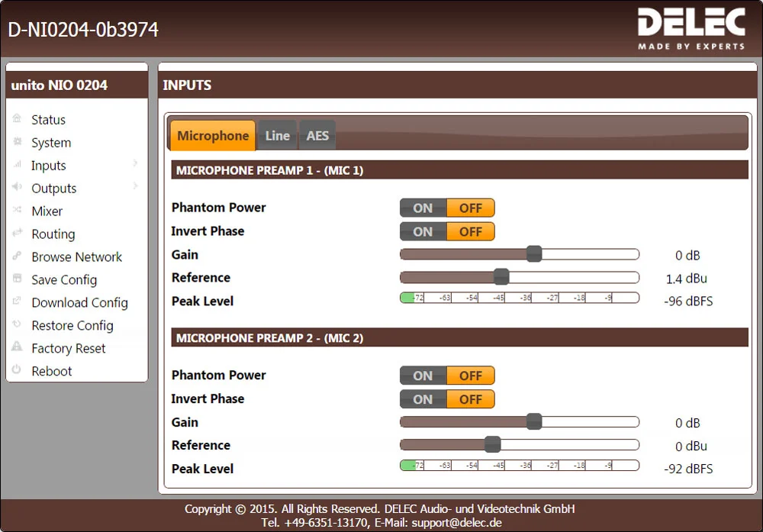This screenshot has width=763, height=532.
Task: Click the home icon beside Status
Action: pyautogui.click(x=17, y=118)
